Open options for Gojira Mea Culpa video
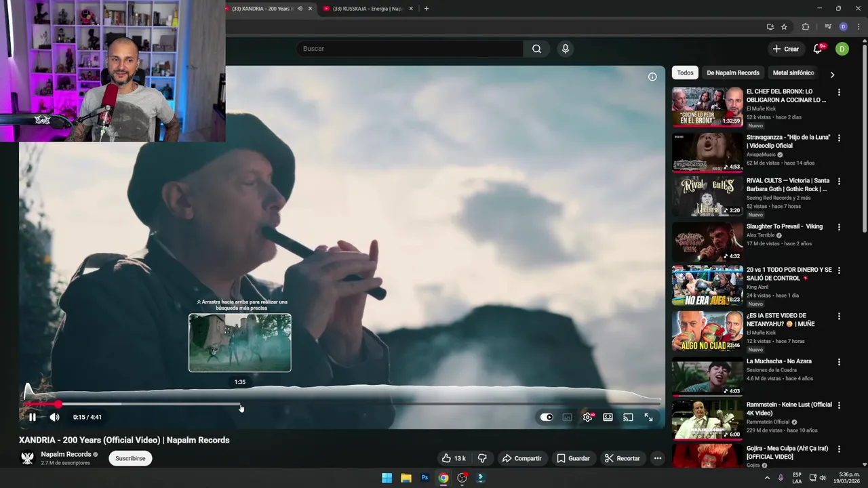This screenshot has height=488, width=868. point(839,449)
